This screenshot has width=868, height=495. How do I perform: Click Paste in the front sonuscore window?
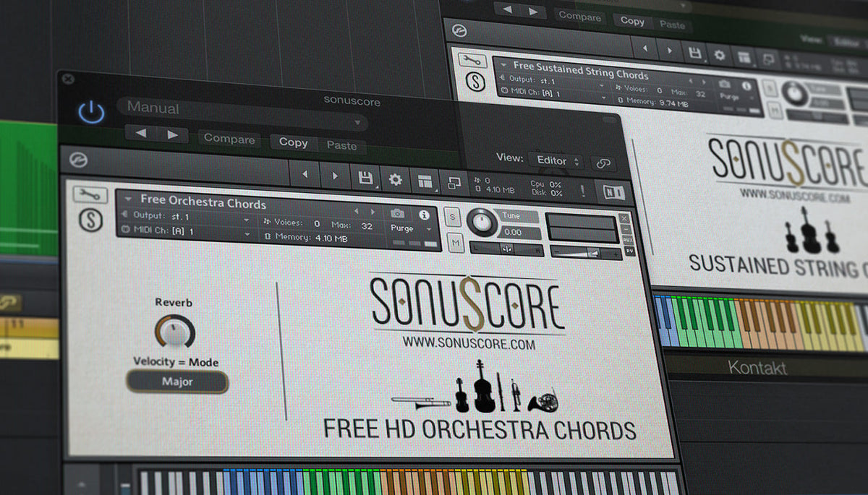pyautogui.click(x=341, y=145)
